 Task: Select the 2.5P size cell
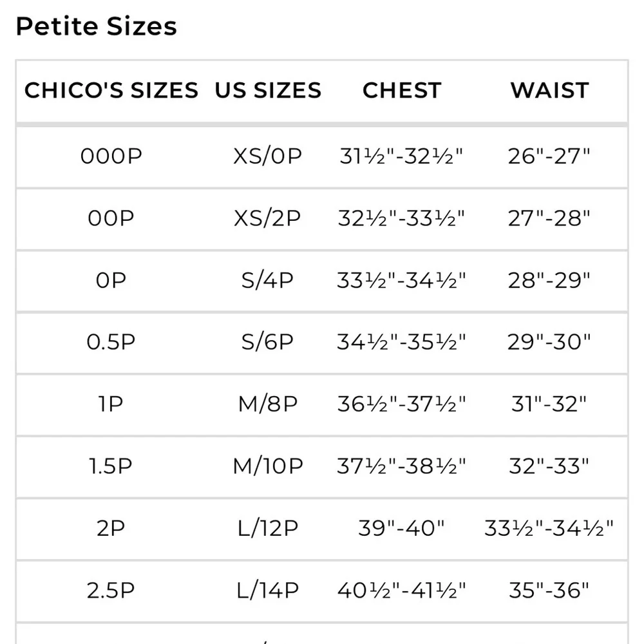click(x=111, y=591)
